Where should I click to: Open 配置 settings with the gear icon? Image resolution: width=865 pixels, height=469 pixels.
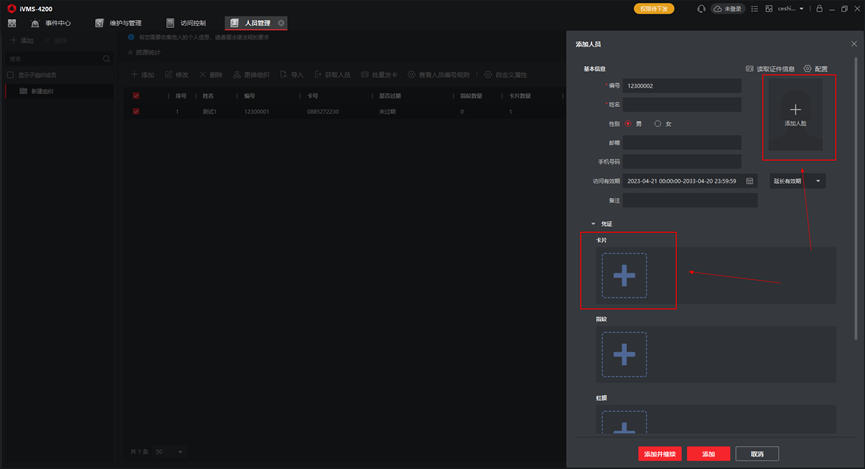pyautogui.click(x=815, y=69)
